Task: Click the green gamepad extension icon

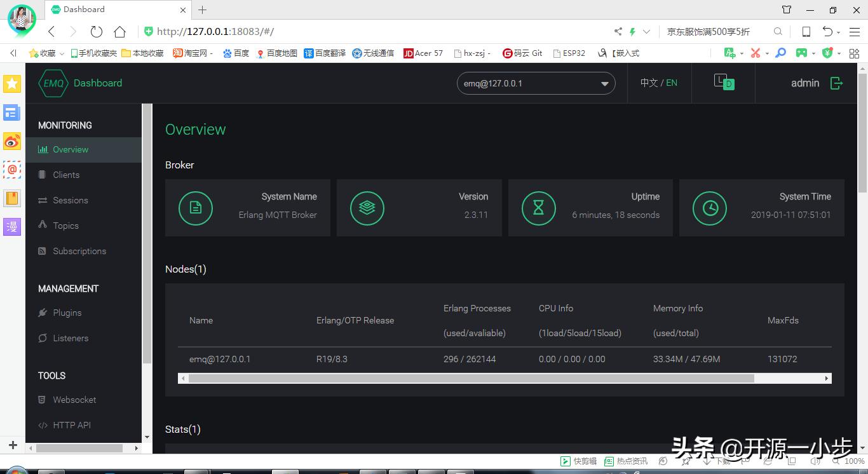Action: click(x=802, y=53)
